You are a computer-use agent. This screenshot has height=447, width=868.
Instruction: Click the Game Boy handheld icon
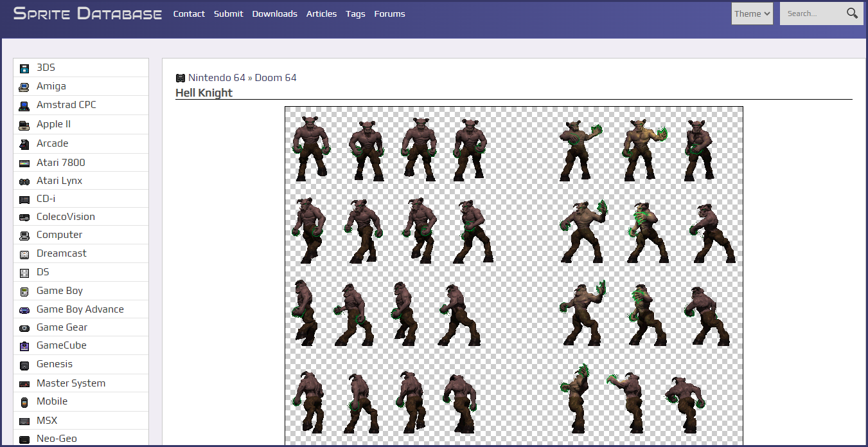[x=24, y=291]
